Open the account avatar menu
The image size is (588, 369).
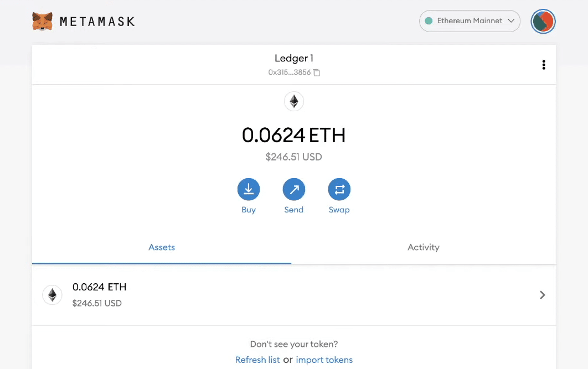tap(543, 22)
